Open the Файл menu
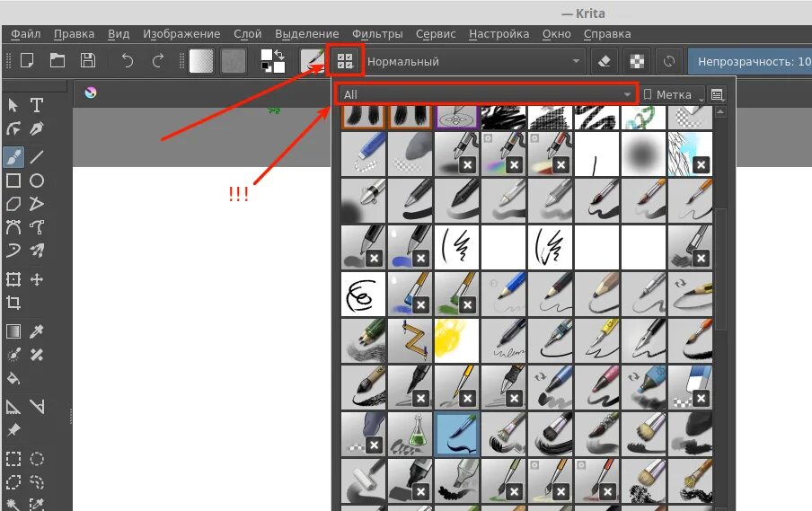The height and width of the screenshot is (511, 812). 26,34
